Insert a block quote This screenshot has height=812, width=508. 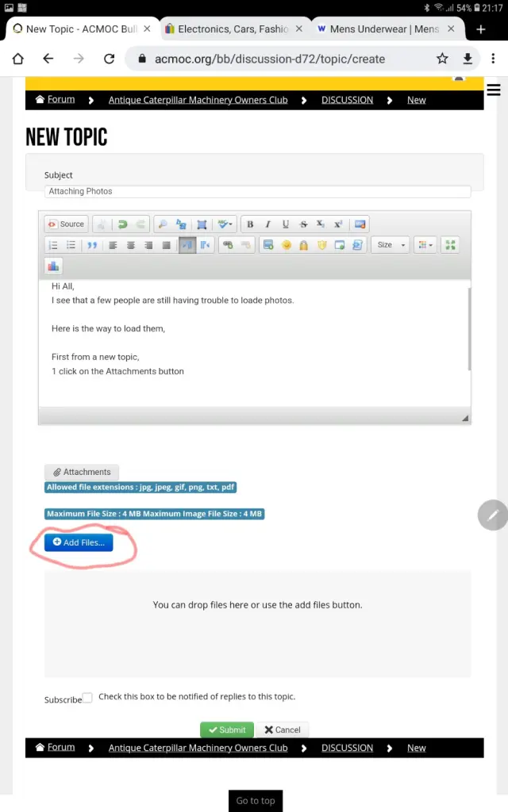point(92,245)
